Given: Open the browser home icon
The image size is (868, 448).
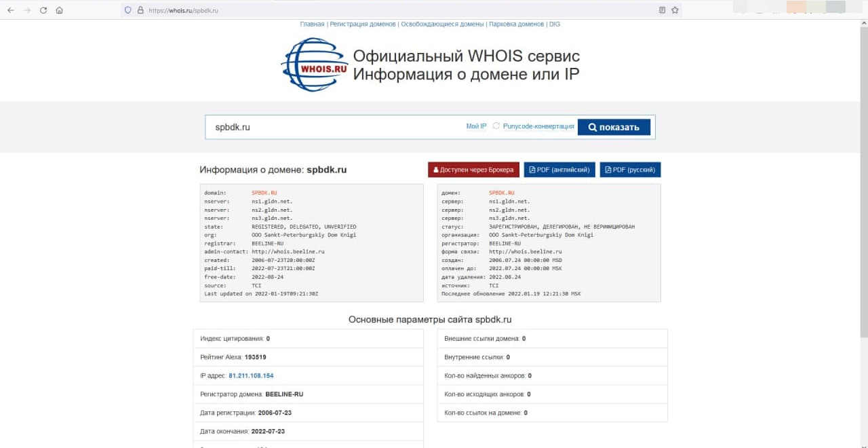Looking at the screenshot, I should (60, 10).
